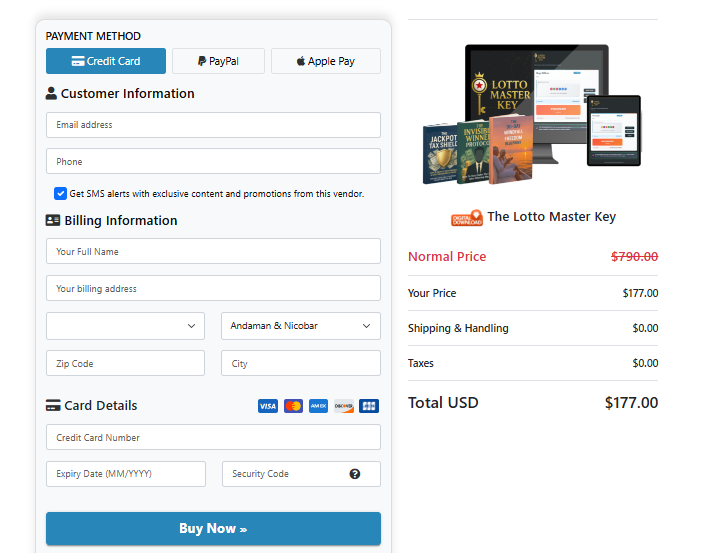The width and height of the screenshot is (702, 553).
Task: Click the Zip Code input box
Action: pos(126,364)
